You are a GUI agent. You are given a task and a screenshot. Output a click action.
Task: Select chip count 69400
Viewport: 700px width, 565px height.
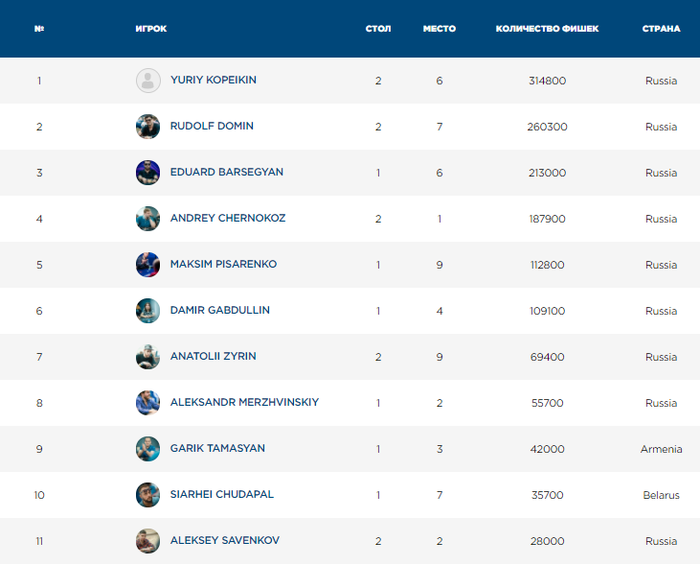[547, 357]
